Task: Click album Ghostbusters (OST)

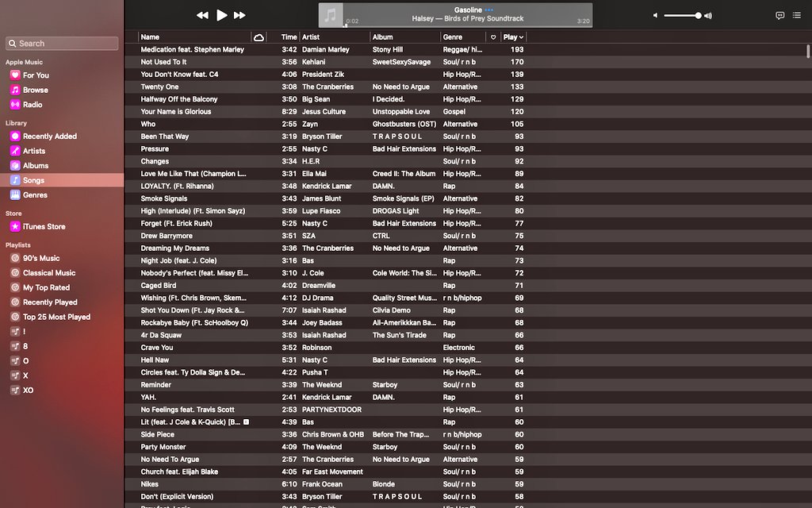Action: coord(404,125)
